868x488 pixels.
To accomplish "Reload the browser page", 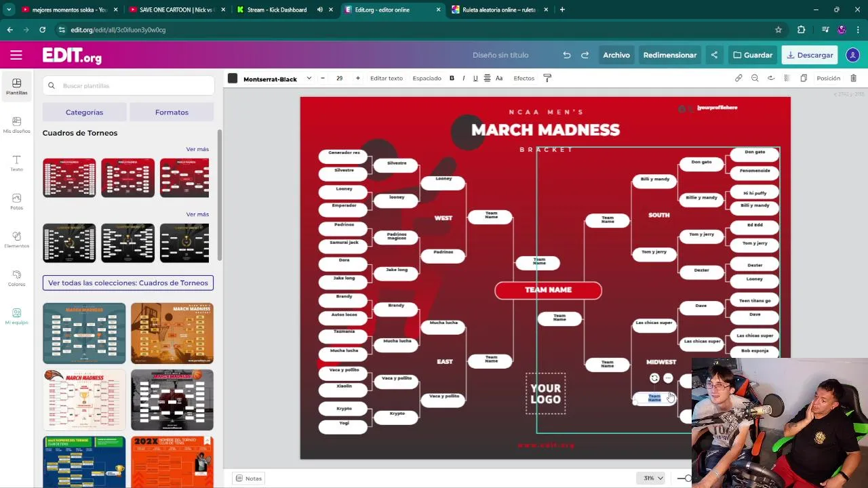I will coord(42,30).
